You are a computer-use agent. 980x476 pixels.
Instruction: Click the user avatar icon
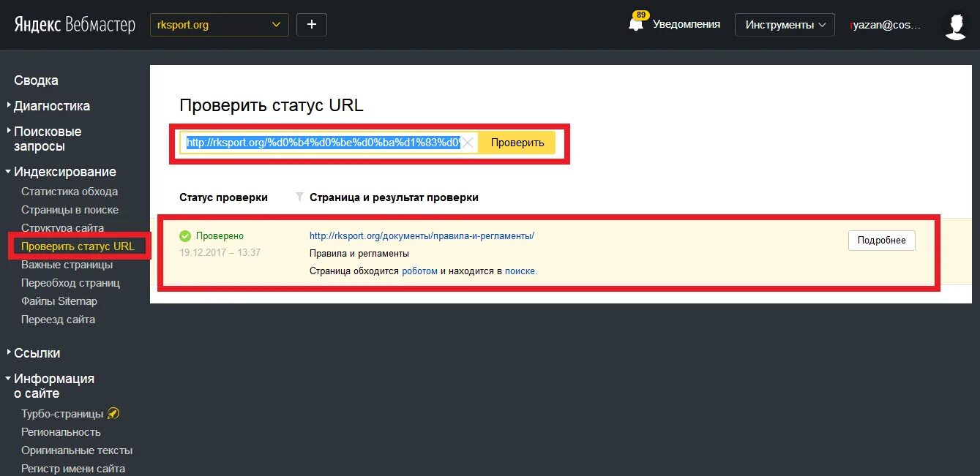[x=956, y=25]
